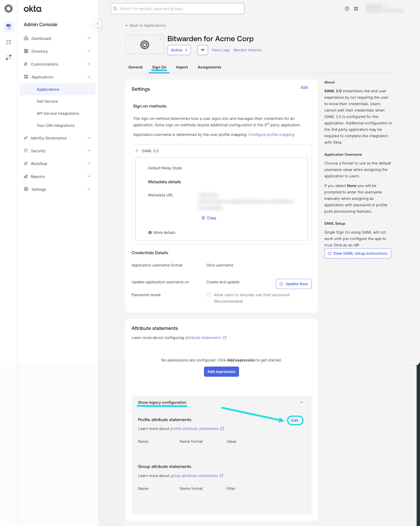This screenshot has width=420, height=526.
Task: Open Monitor Imports link
Action: (x=247, y=50)
